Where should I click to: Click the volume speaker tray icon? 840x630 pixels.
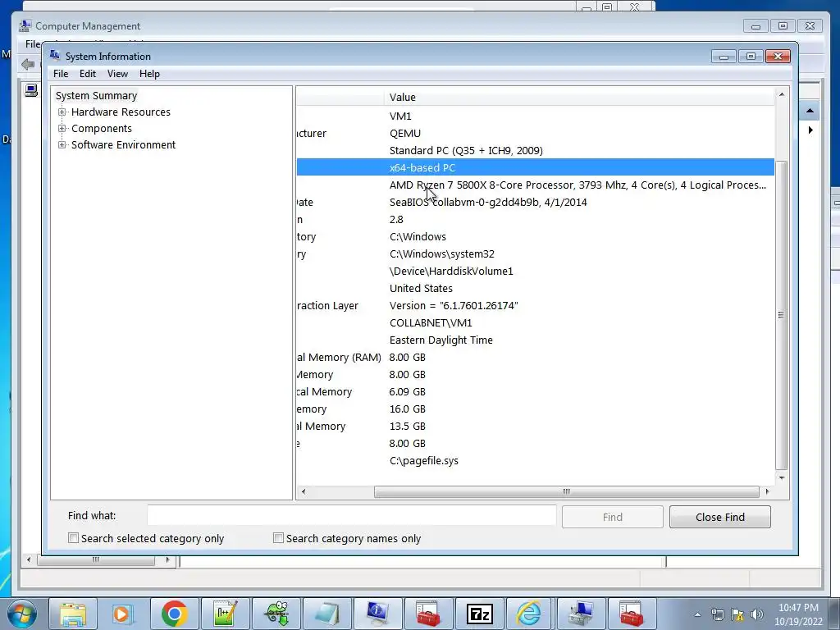coord(757,614)
